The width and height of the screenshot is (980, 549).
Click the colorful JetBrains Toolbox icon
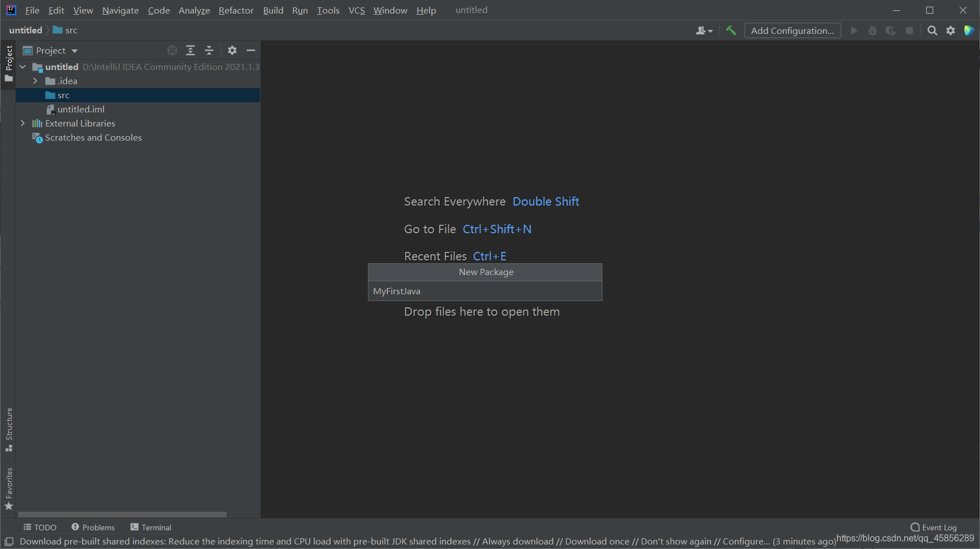(969, 30)
